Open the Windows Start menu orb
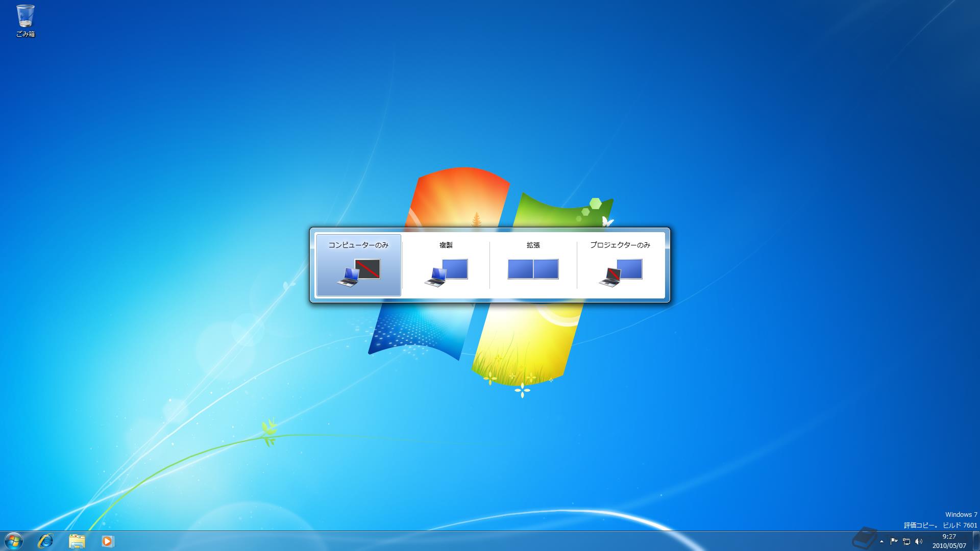This screenshot has height=551, width=980. 13,541
